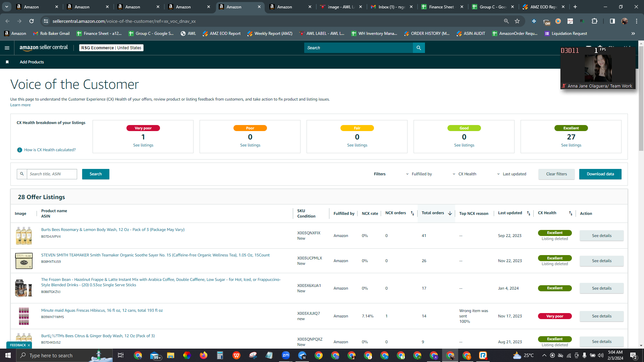Open the Liquidation Request bookmark

pos(566,34)
